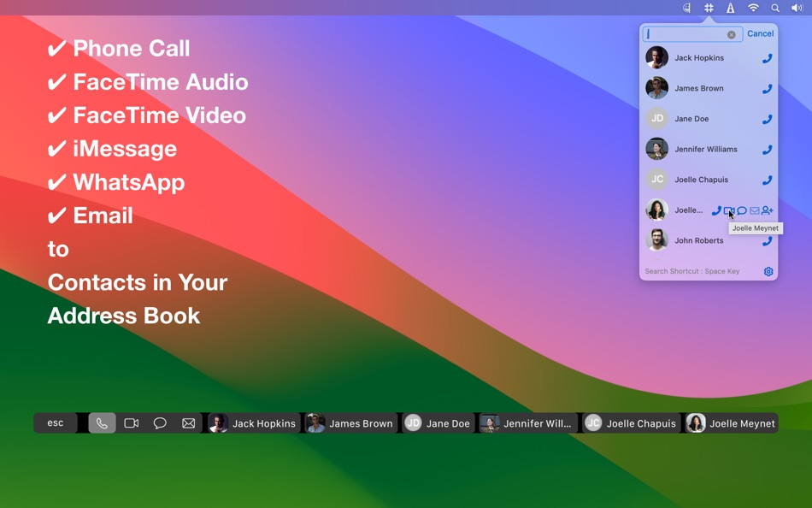Select message mode on the Touch Bar
Viewport: 812px width, 508px height.
click(x=160, y=423)
